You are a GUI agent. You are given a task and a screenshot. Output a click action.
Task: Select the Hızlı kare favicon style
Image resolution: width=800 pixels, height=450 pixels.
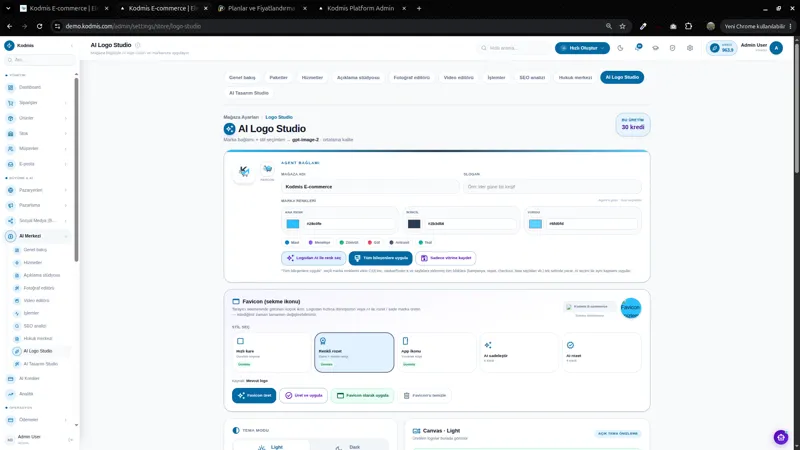click(271, 353)
